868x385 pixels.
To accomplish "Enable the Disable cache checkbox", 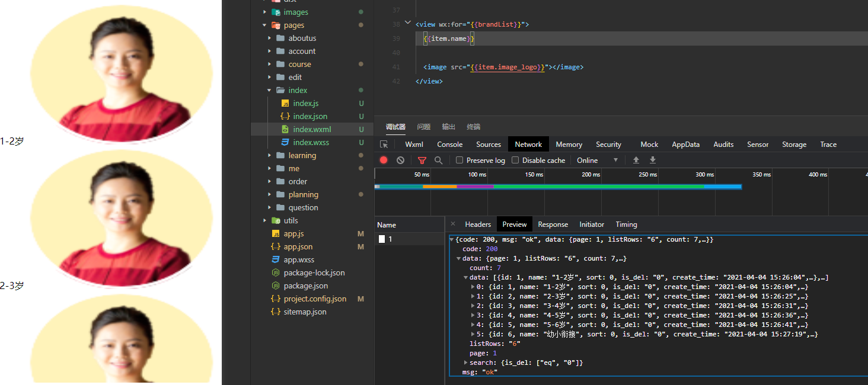I will point(515,160).
